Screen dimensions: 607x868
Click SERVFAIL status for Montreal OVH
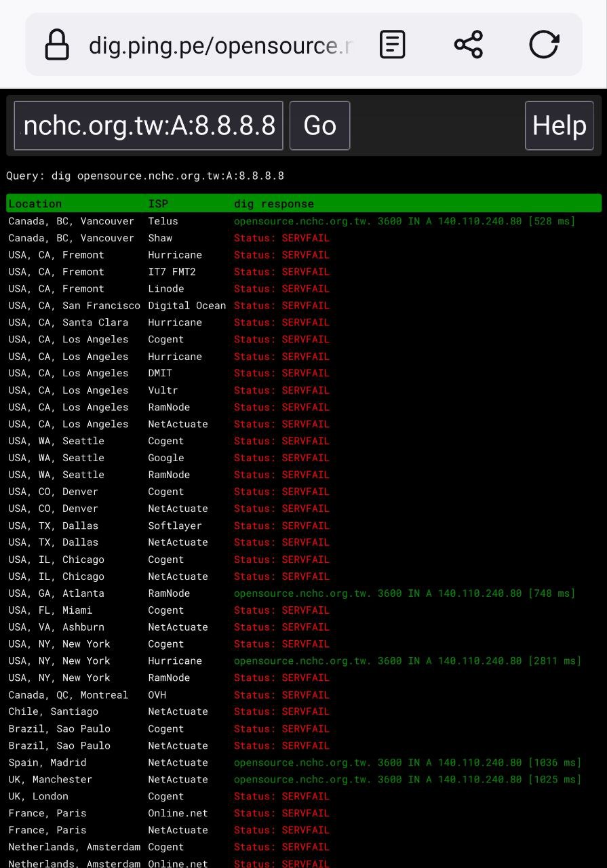(281, 695)
